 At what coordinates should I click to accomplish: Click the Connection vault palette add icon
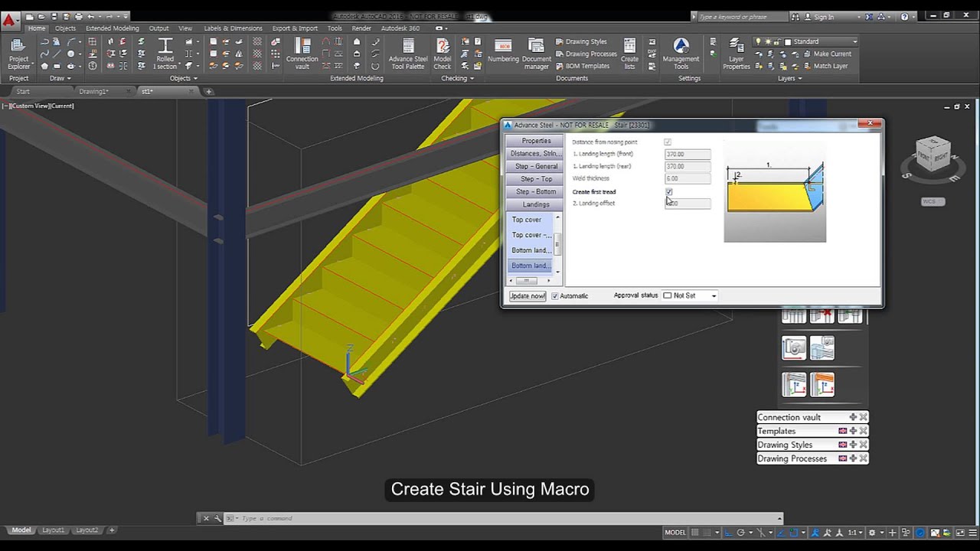pos(853,417)
